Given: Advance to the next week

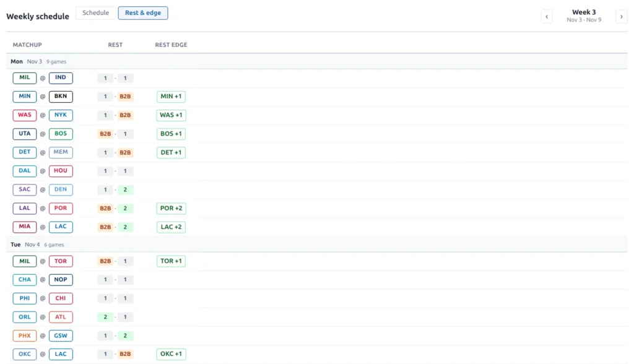Looking at the screenshot, I should coord(622,17).
